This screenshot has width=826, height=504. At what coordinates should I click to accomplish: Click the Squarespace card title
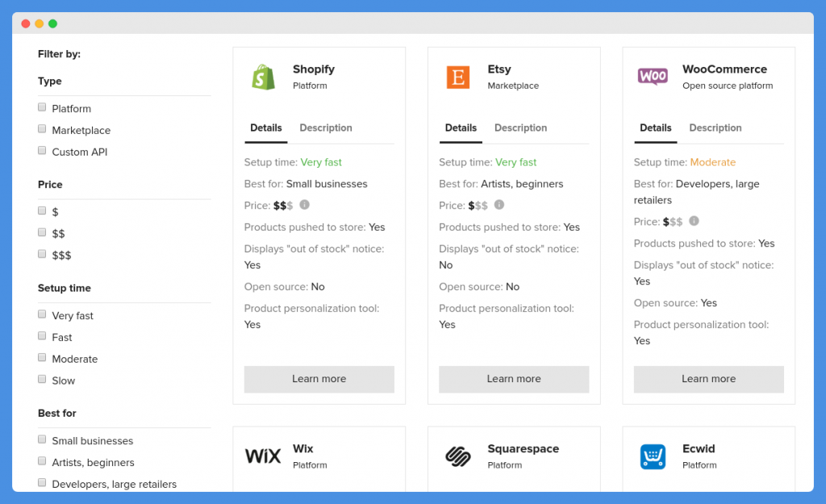pyautogui.click(x=523, y=448)
